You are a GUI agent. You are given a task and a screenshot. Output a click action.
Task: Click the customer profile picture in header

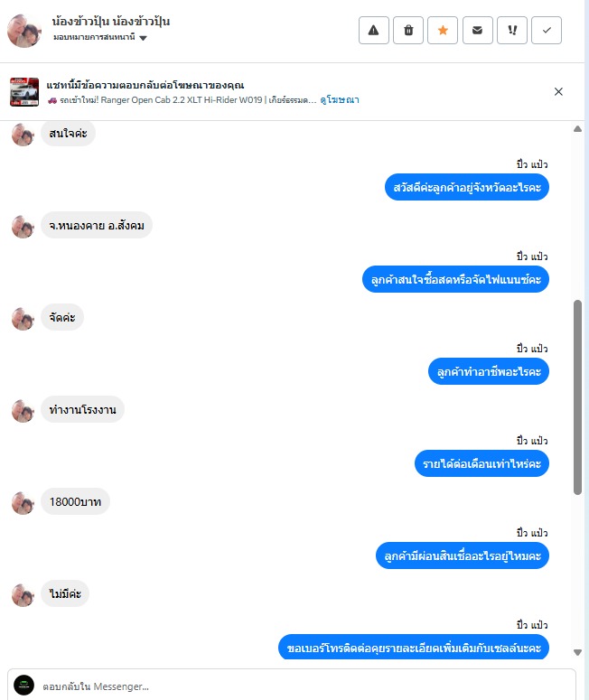(x=24, y=31)
